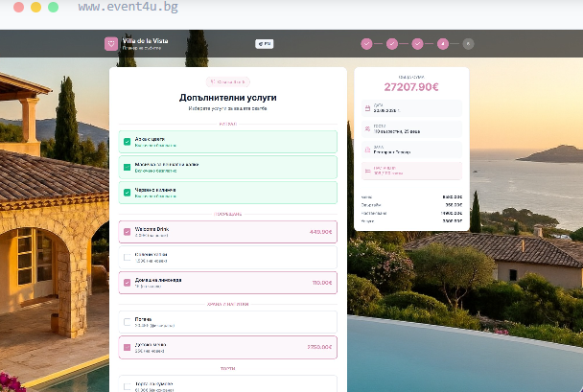The width and height of the screenshot is (583, 392).
Task: Check the Торта option at the card bottom
Action: (x=128, y=386)
